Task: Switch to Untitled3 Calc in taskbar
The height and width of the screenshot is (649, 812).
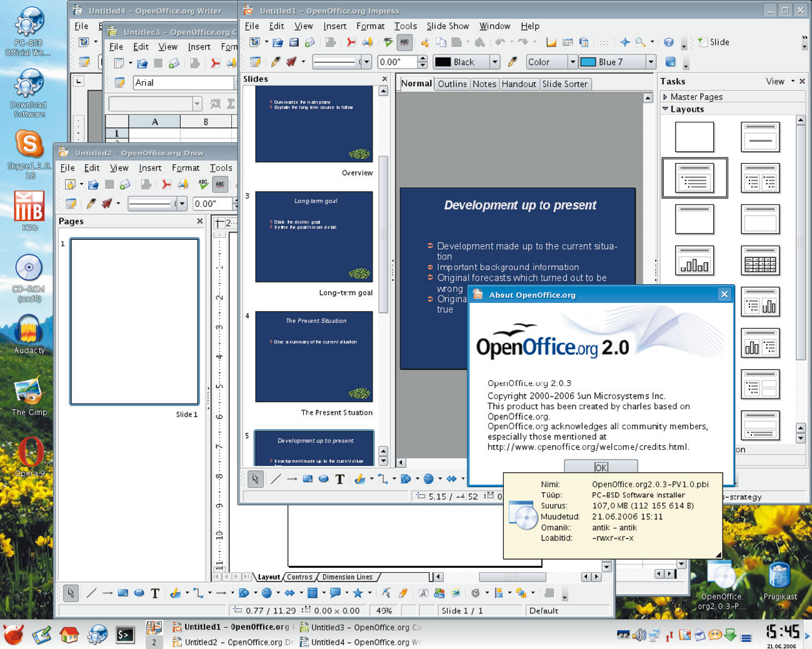Action: click(360, 627)
